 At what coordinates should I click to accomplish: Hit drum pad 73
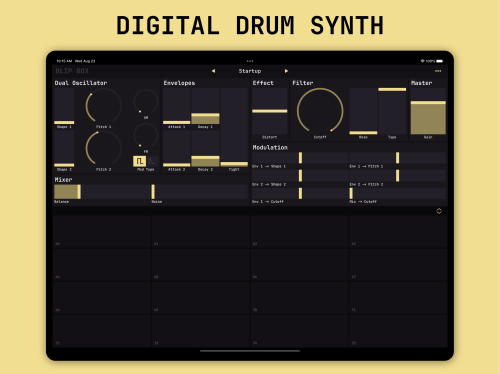tap(200, 331)
